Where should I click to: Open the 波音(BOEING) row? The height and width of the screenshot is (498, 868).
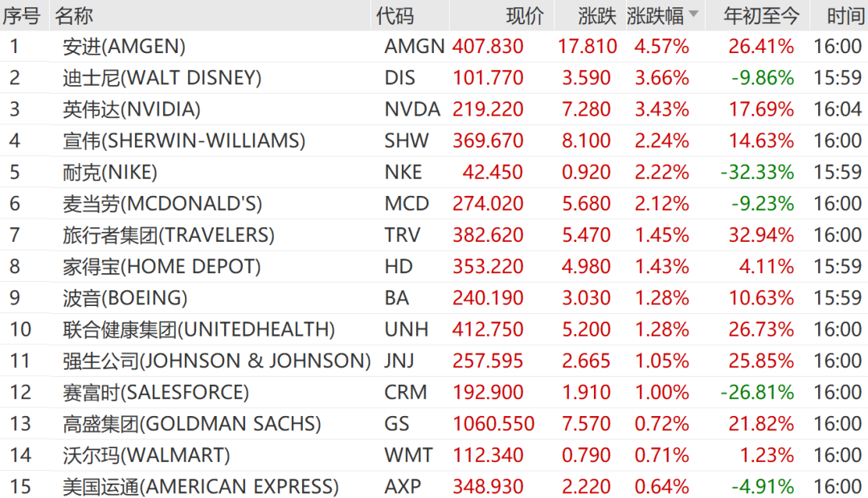(x=434, y=298)
